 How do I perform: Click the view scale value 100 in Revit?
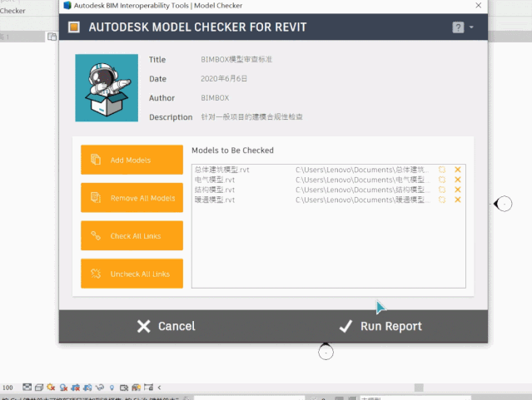[7, 388]
